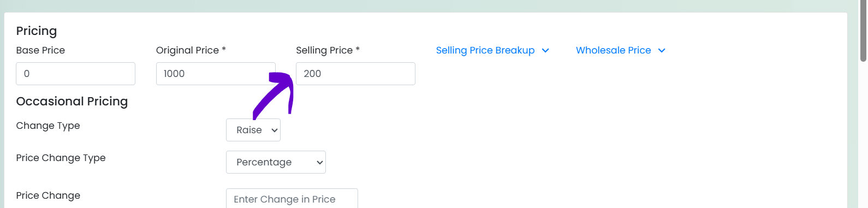Click the arrow on the Raise select box

pos(275,130)
